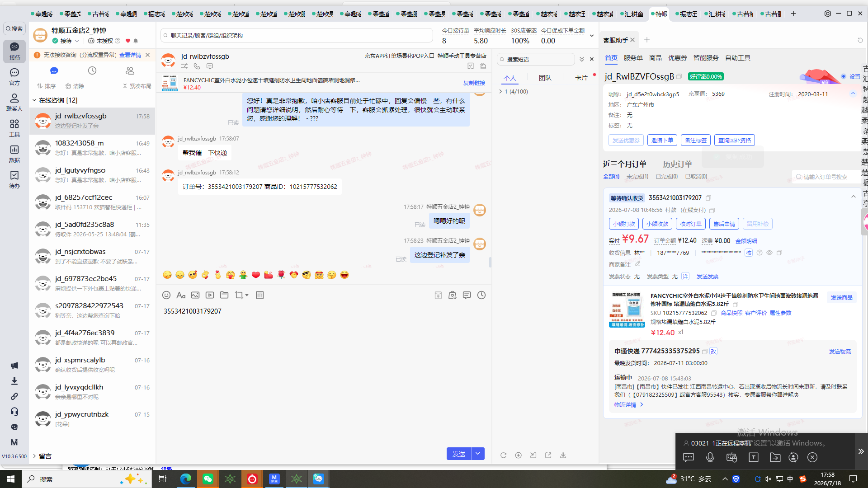
Task: Open the 接待 reception section in sidebar
Action: 14,51
